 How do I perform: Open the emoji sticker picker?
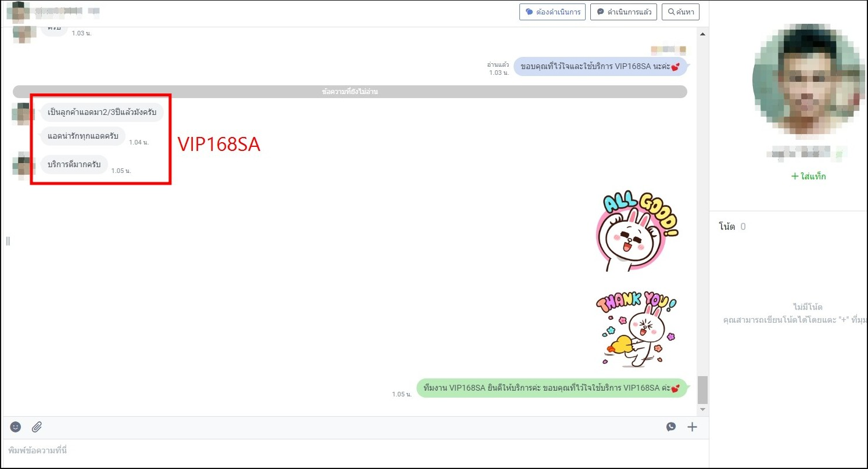click(16, 427)
